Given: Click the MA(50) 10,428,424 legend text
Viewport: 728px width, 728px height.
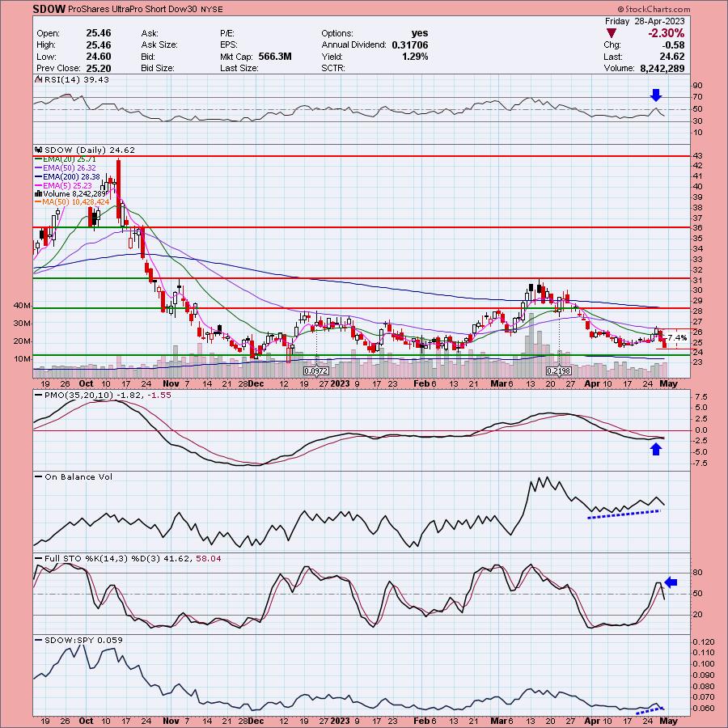Looking at the screenshot, I should [x=76, y=202].
